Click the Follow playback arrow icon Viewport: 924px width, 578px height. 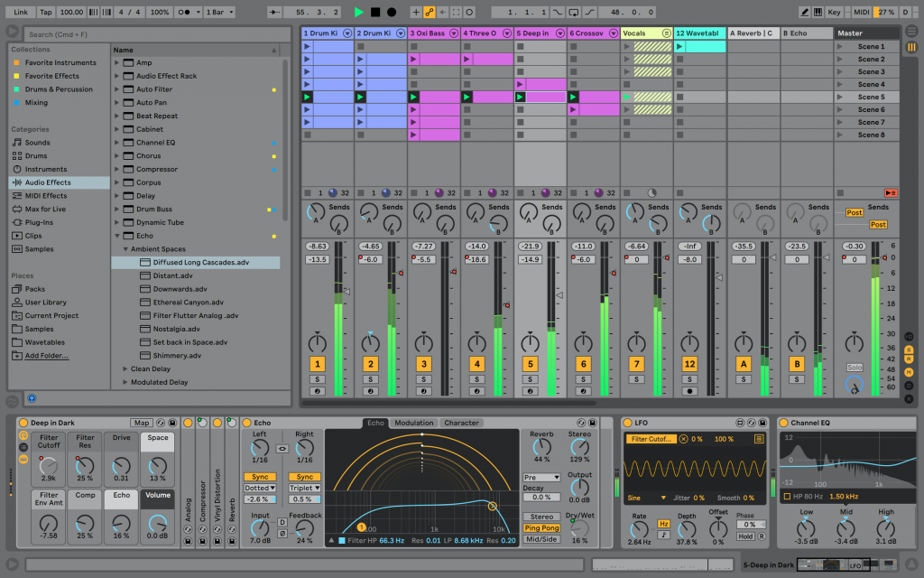[274, 12]
